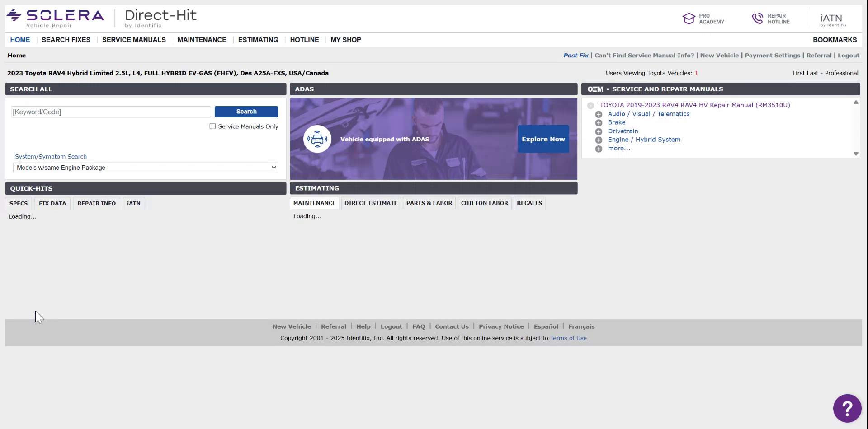This screenshot has height=429, width=868.
Task: Click the ADAS vehicle icon in the banner
Action: point(317,139)
